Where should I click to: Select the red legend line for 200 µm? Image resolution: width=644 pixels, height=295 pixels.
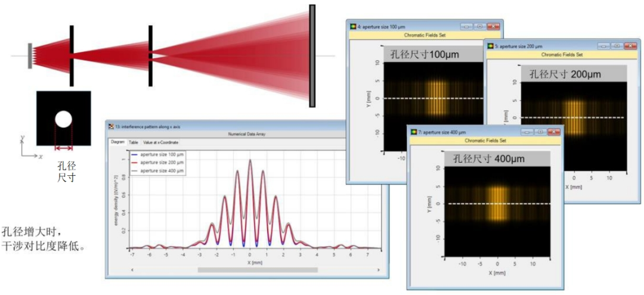pos(134,163)
